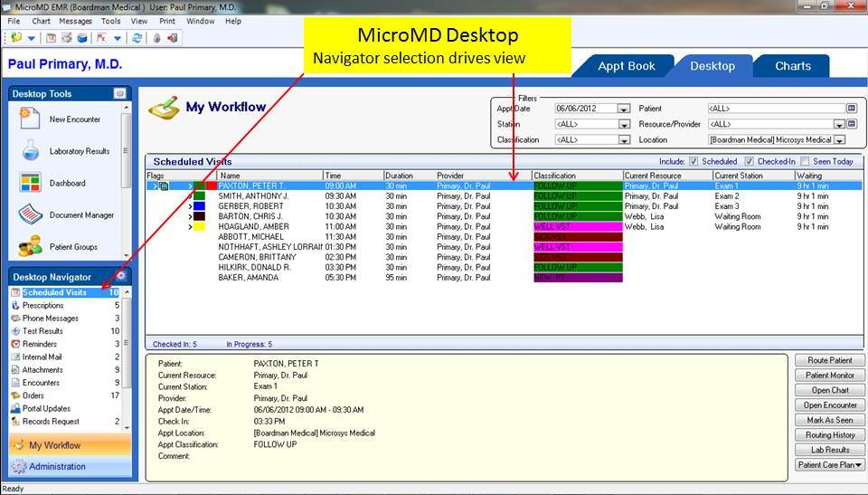Viewport: 868px width, 495px height.
Task: Select Encounters in the Desktop Navigator
Action: [65, 383]
